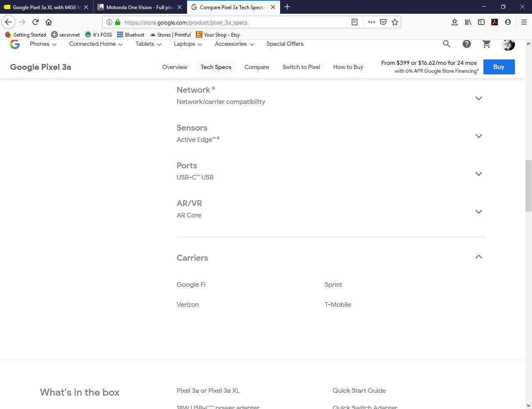Open the help question mark icon

tap(466, 44)
